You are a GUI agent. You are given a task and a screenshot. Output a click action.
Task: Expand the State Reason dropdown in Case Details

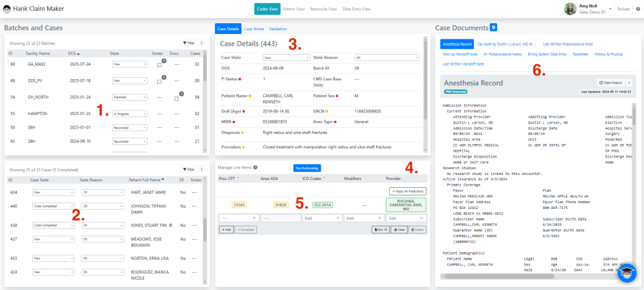tap(386, 58)
